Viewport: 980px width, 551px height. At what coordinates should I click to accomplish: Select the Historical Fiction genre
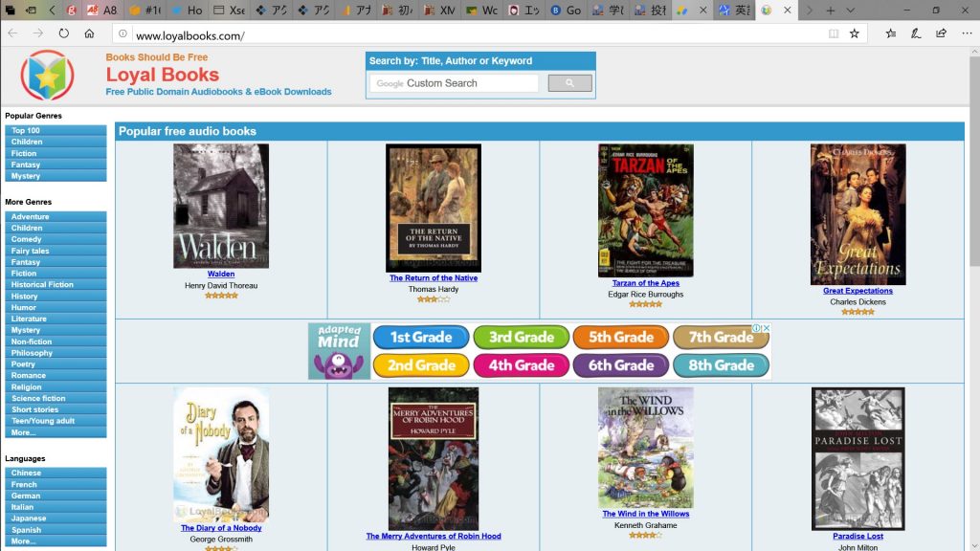[56, 285]
